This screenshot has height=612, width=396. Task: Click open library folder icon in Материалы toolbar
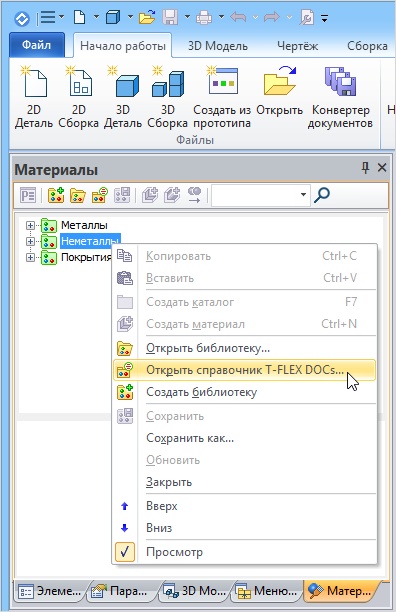coord(78,195)
